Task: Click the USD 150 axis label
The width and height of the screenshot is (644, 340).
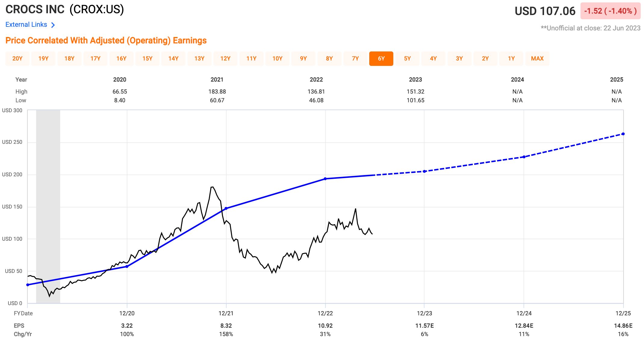Action: coord(12,207)
